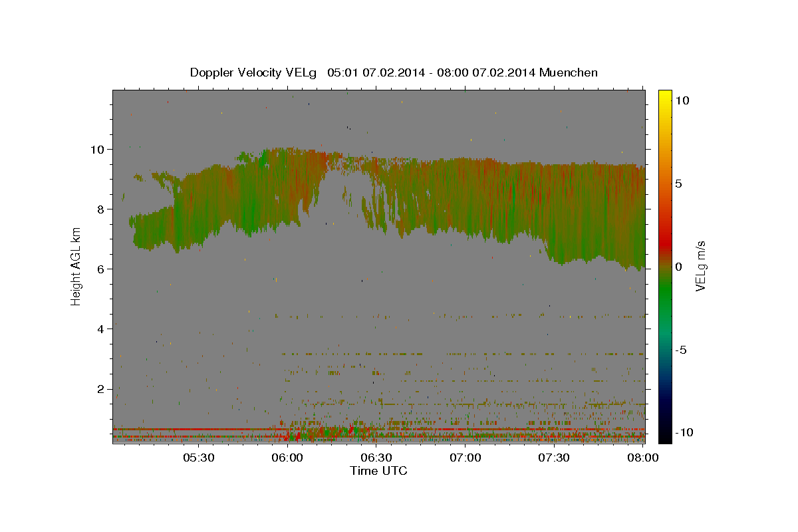Click the colorbar value 10 at top
Screen dimensions: 798x532
[682, 100]
